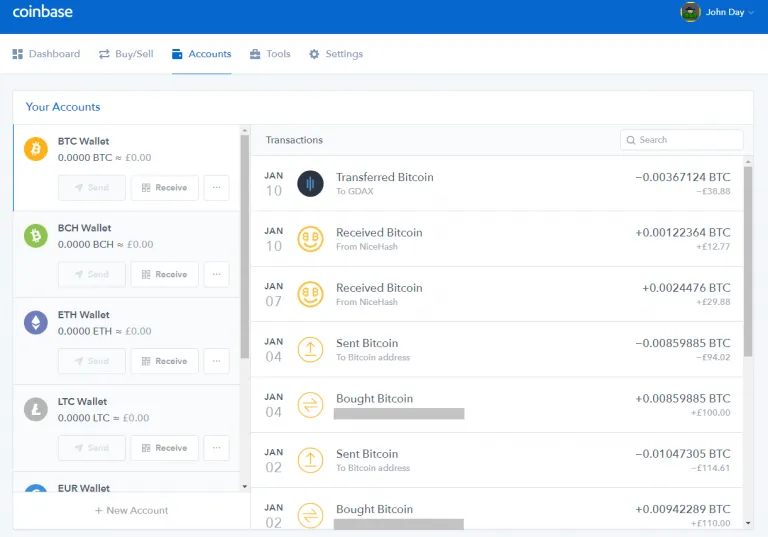This screenshot has height=537, width=768.
Task: Click Receive in BCH Wallet
Action: tap(165, 274)
